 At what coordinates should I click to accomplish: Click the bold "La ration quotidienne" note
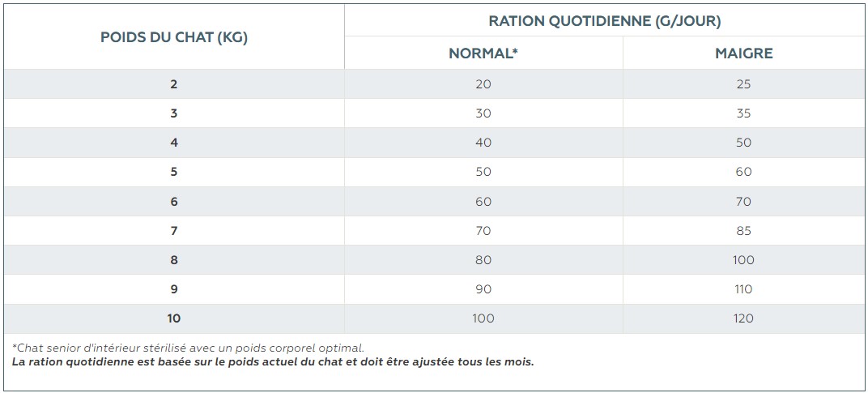tap(273, 361)
